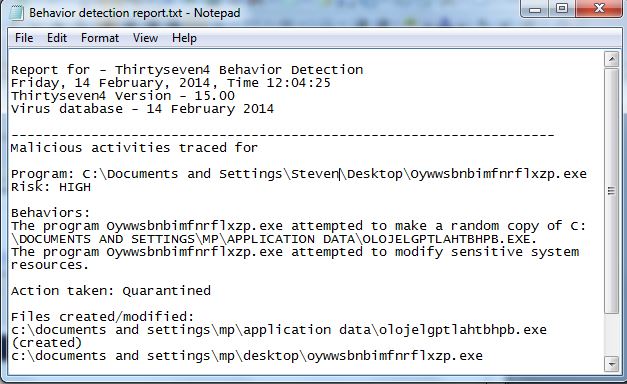Open the Format menu
This screenshot has width=627, height=384.
(100, 38)
